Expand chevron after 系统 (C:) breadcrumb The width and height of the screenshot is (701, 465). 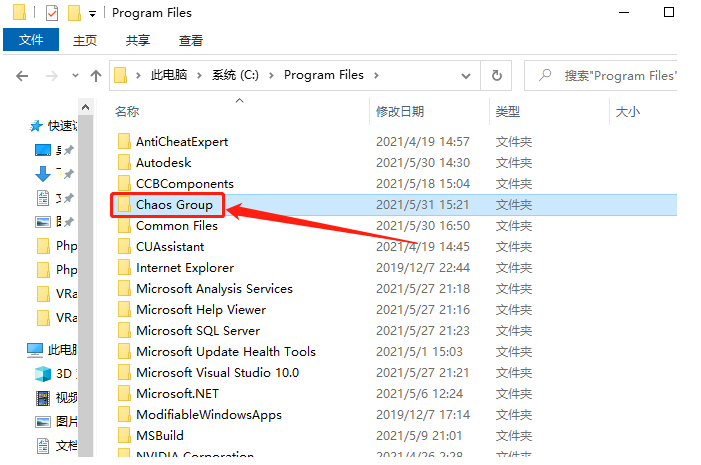coord(271,76)
